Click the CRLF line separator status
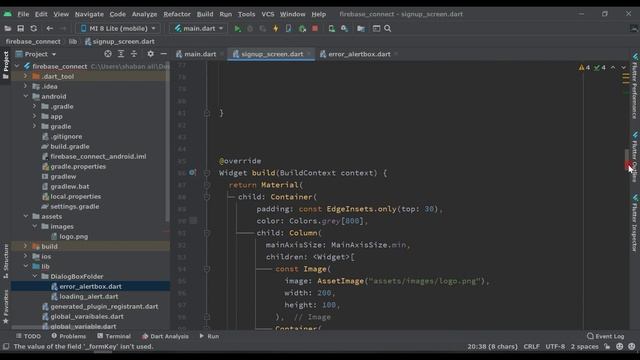The width and height of the screenshot is (640, 360). [531, 347]
